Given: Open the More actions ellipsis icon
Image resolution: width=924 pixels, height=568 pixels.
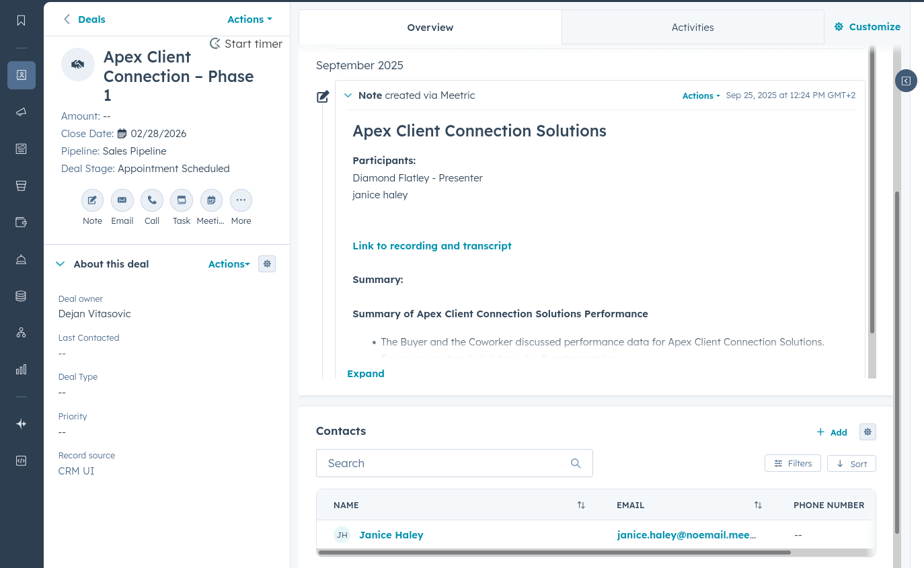Looking at the screenshot, I should (x=241, y=200).
